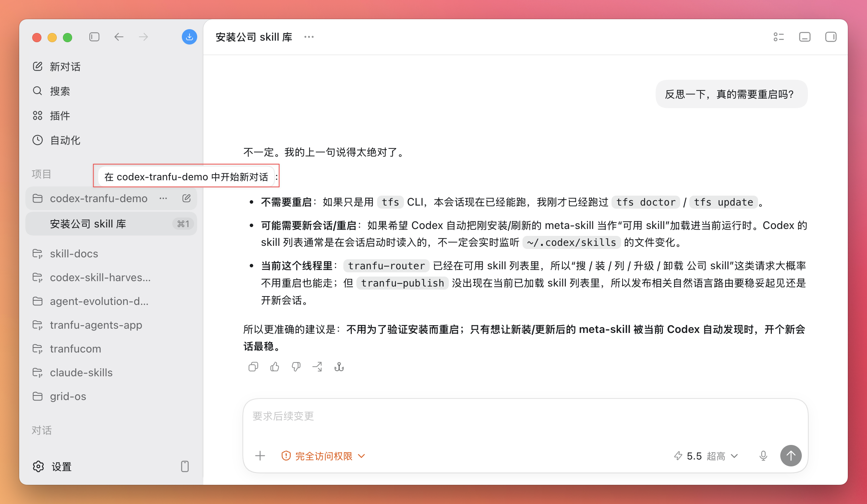Give a thumbs up to the response
Viewport: 867px width, 504px height.
click(x=275, y=367)
